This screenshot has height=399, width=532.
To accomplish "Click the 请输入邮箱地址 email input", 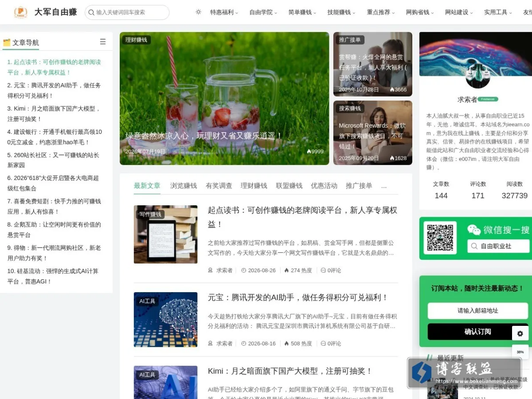I will (477, 311).
